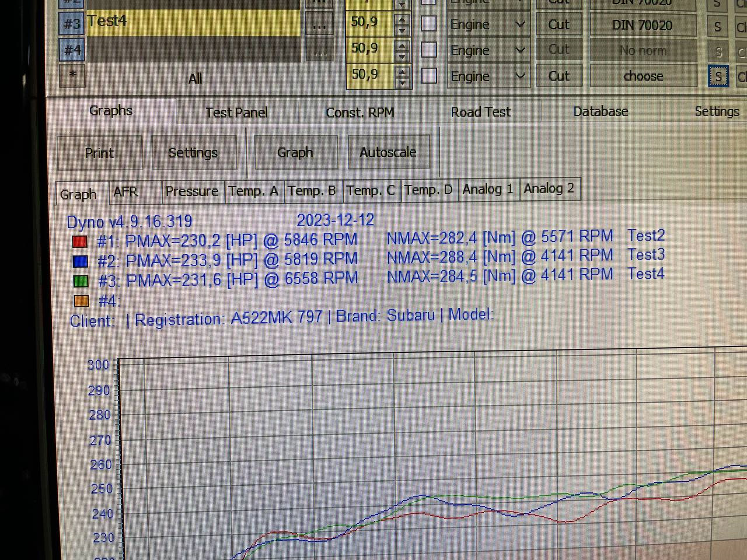The height and width of the screenshot is (560, 747).
Task: Click the red #1 legend color swatch
Action: pyautogui.click(x=80, y=242)
